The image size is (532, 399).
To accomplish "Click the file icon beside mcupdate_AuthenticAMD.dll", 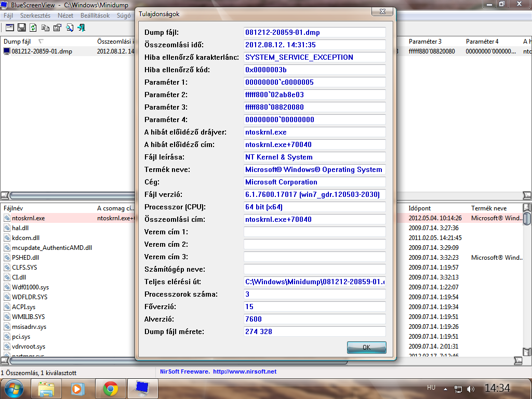I will click(7, 248).
